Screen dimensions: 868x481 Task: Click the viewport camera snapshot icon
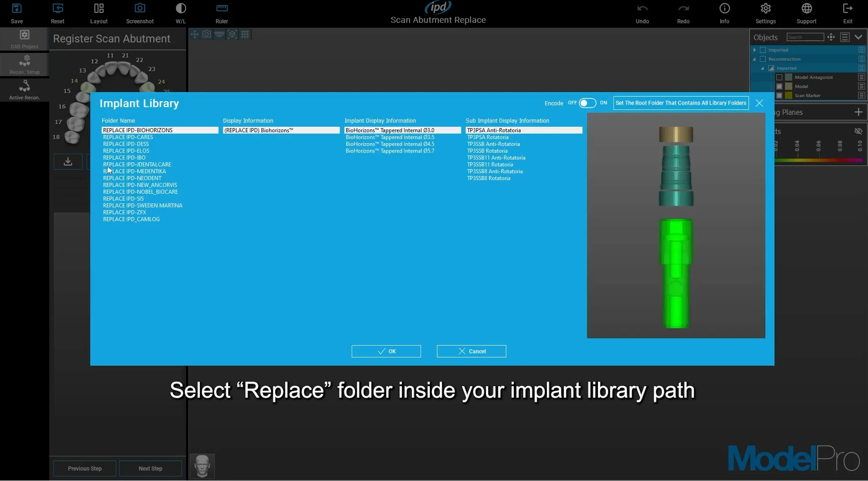(x=207, y=34)
